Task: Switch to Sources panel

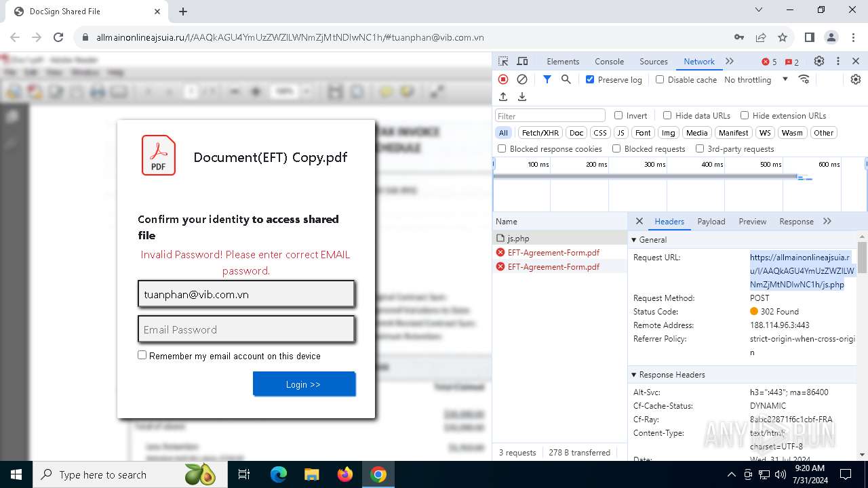Action: coord(654,61)
